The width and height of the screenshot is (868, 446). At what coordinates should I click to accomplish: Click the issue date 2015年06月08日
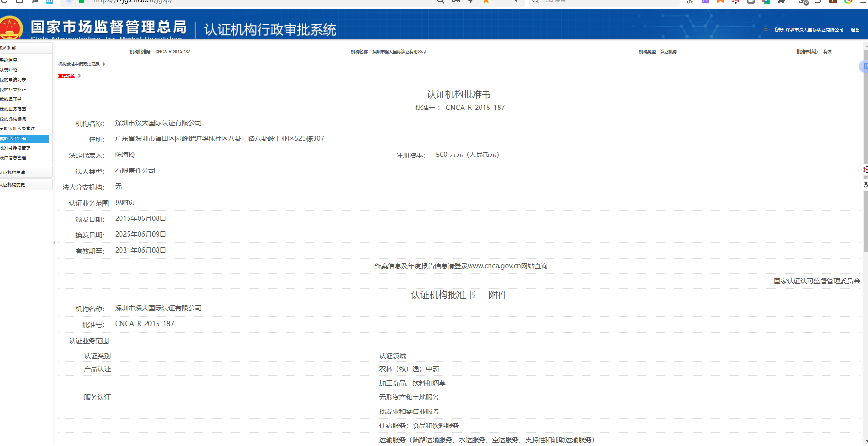pyautogui.click(x=140, y=218)
